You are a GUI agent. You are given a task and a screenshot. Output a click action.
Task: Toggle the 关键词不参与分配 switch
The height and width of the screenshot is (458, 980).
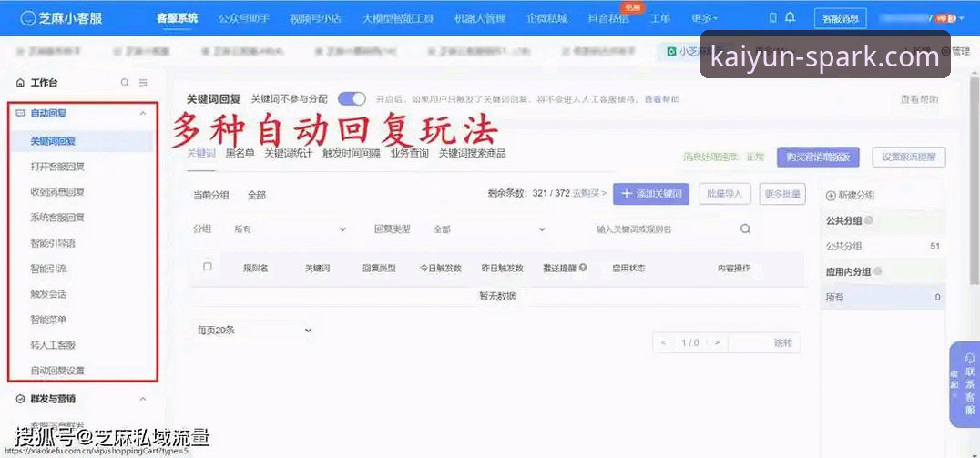(x=352, y=98)
